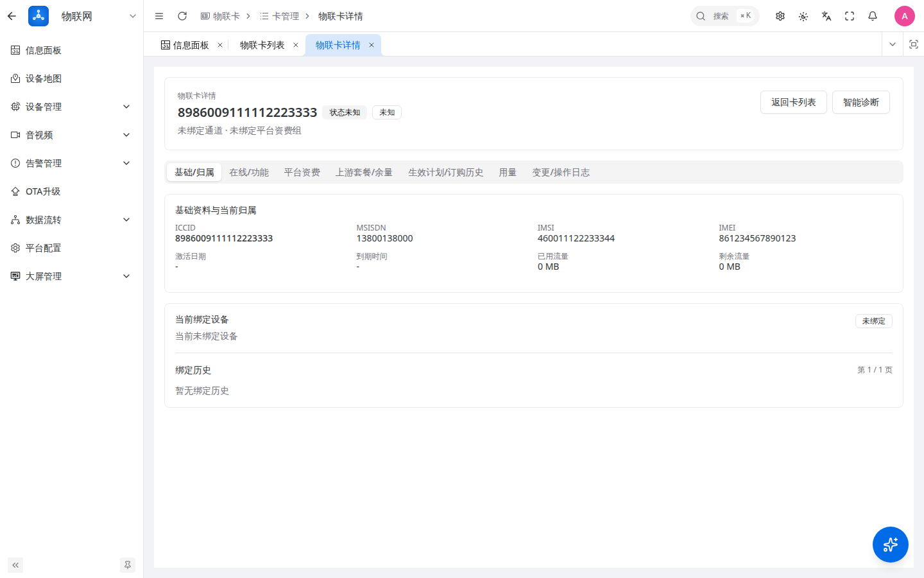Open user avatar menu
Viewport: 924px width, 578px height.
[x=905, y=16]
